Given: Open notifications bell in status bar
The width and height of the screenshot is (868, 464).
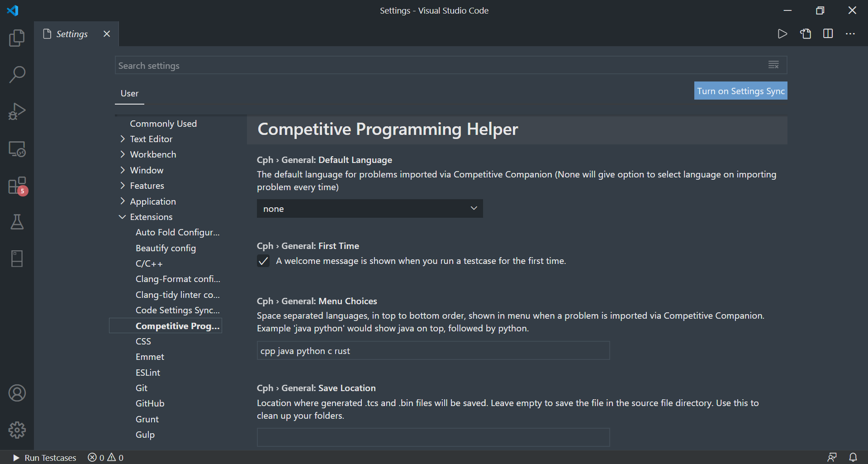Looking at the screenshot, I should pyautogui.click(x=853, y=457).
